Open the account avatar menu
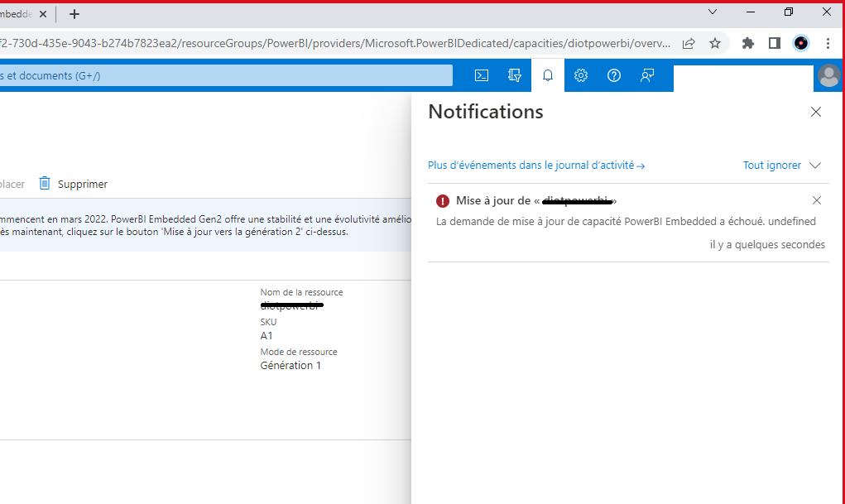This screenshot has height=504, width=845. pyautogui.click(x=828, y=75)
